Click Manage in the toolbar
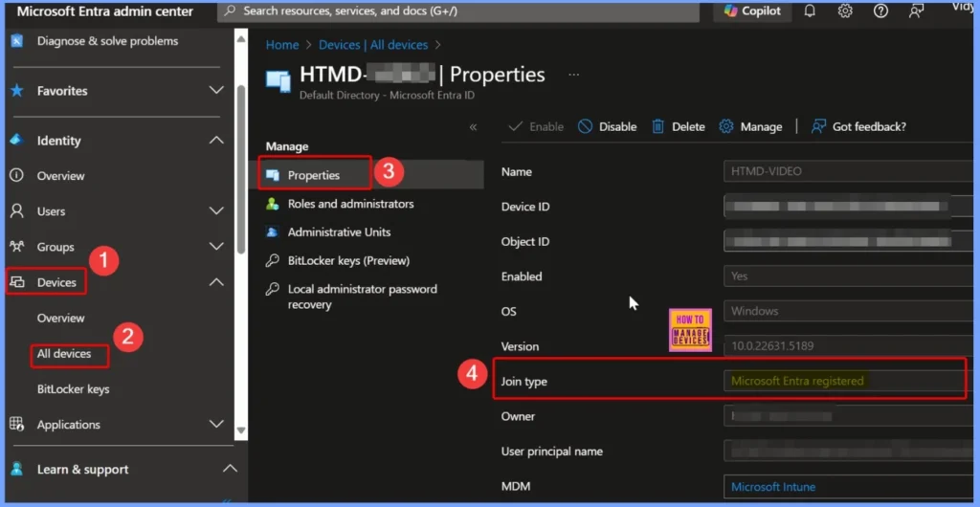 (x=750, y=126)
